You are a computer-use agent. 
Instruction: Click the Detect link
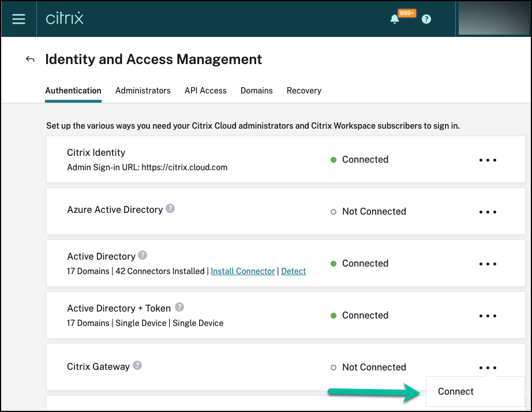tap(293, 271)
